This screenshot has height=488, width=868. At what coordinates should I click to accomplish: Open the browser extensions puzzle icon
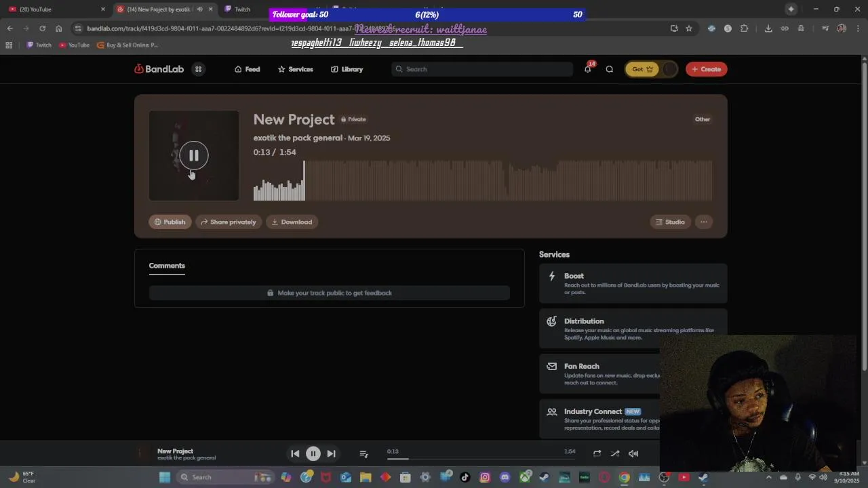744,28
